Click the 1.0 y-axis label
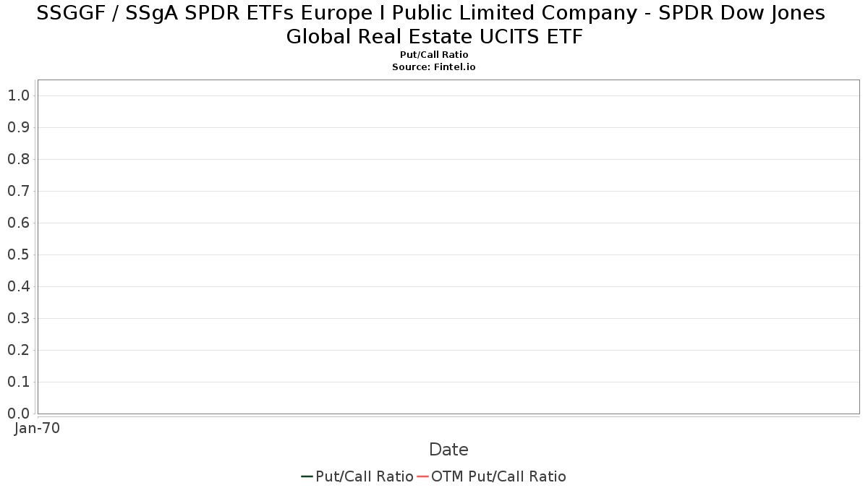This screenshot has height=488, width=868. [x=18, y=95]
